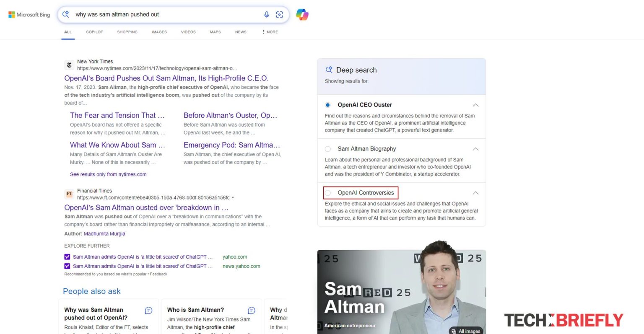Select the 'OpenAI CEO Ouster' radio button
Screen dimensions: 644x334
(327, 105)
